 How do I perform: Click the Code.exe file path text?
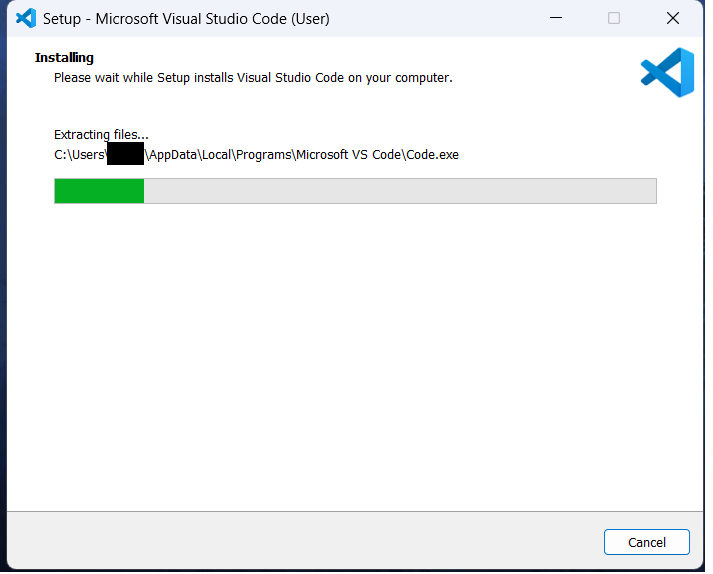pos(432,154)
